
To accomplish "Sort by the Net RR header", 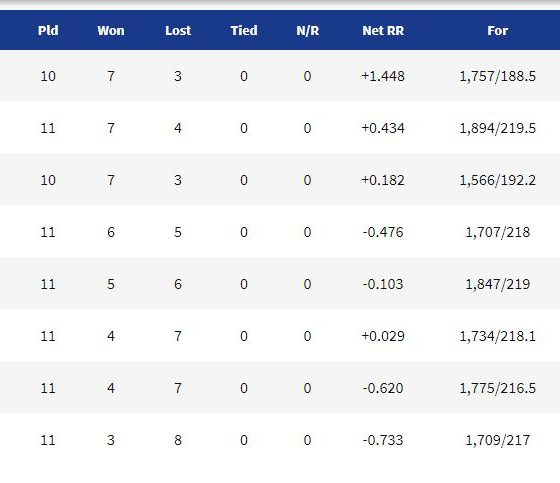I will (x=383, y=31).
